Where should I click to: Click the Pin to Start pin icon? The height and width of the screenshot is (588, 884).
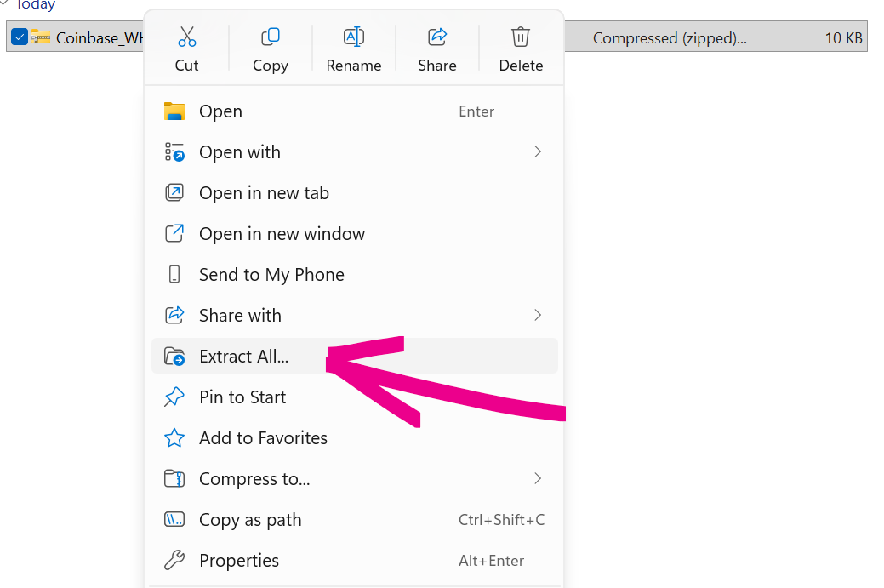pyautogui.click(x=174, y=397)
